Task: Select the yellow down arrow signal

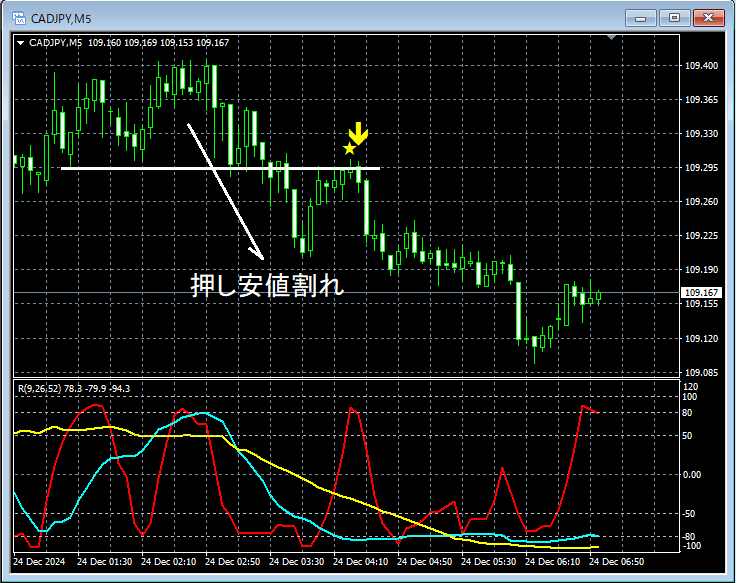Action: [x=358, y=134]
